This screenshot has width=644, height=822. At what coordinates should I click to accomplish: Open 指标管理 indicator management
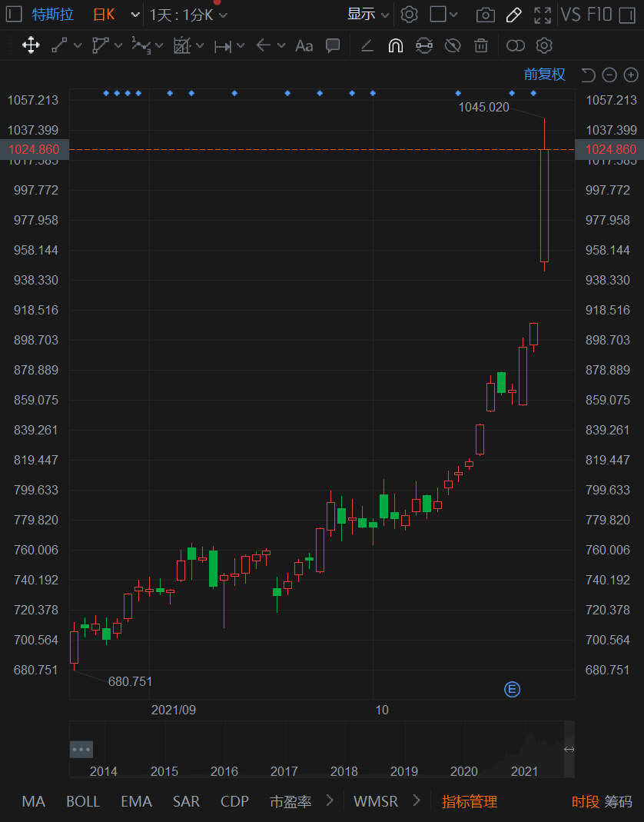[470, 801]
